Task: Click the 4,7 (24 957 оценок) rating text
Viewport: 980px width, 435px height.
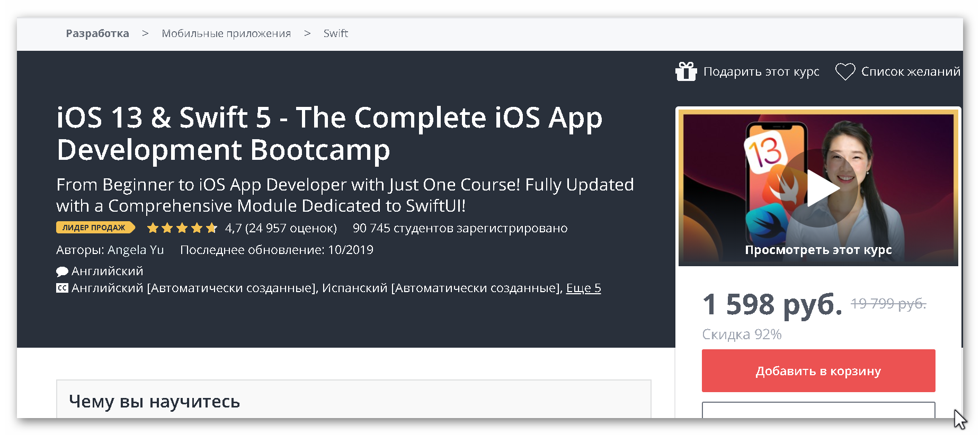Action: pyautogui.click(x=281, y=228)
